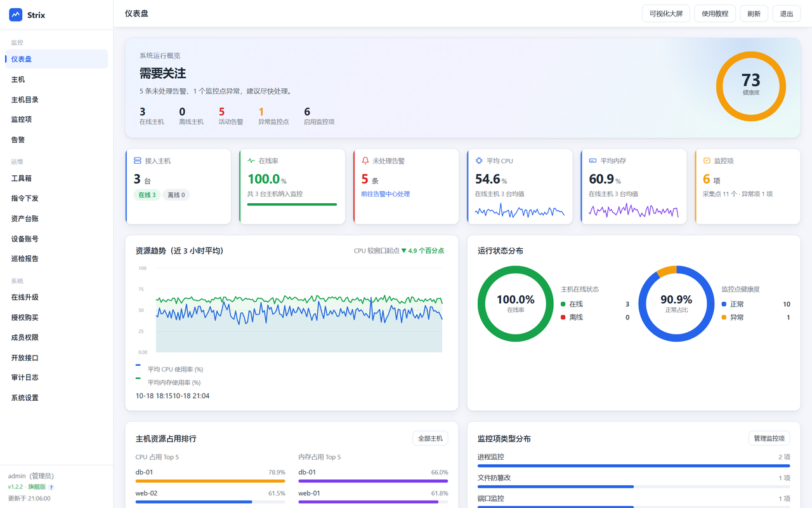
Task: Click the server icon on 接入主机 card
Action: (138, 161)
